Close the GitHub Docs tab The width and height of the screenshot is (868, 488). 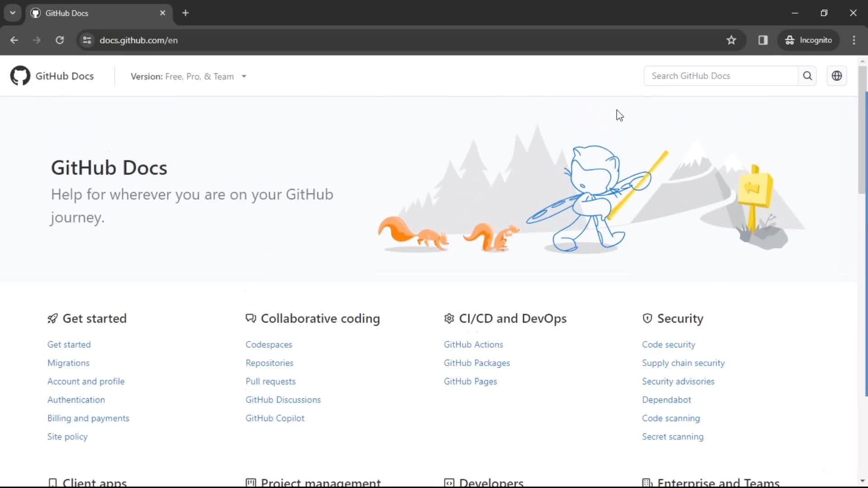[163, 13]
